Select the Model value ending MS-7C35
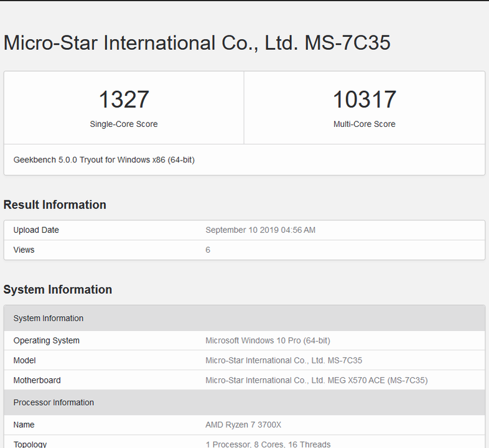Viewport: 489px width, 448px height. click(x=284, y=361)
